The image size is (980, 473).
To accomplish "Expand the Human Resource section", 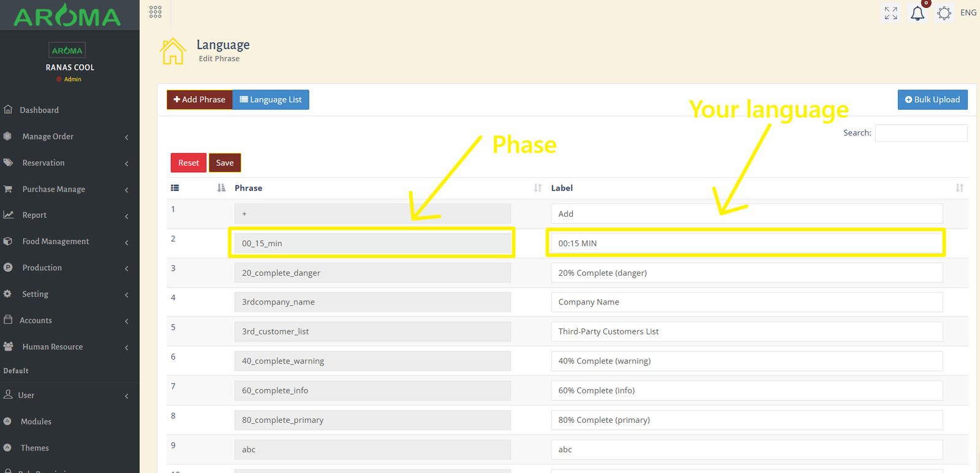I will pos(52,347).
